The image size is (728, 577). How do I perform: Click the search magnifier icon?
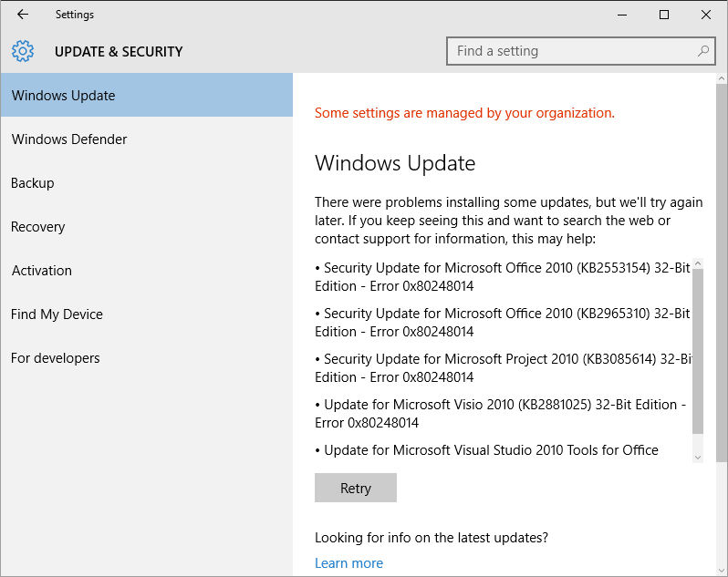[703, 51]
